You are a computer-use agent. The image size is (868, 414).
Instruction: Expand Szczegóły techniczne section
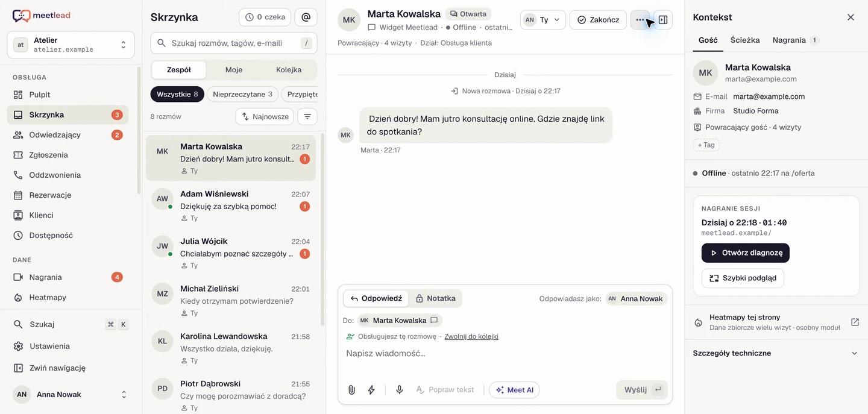pyautogui.click(x=776, y=353)
